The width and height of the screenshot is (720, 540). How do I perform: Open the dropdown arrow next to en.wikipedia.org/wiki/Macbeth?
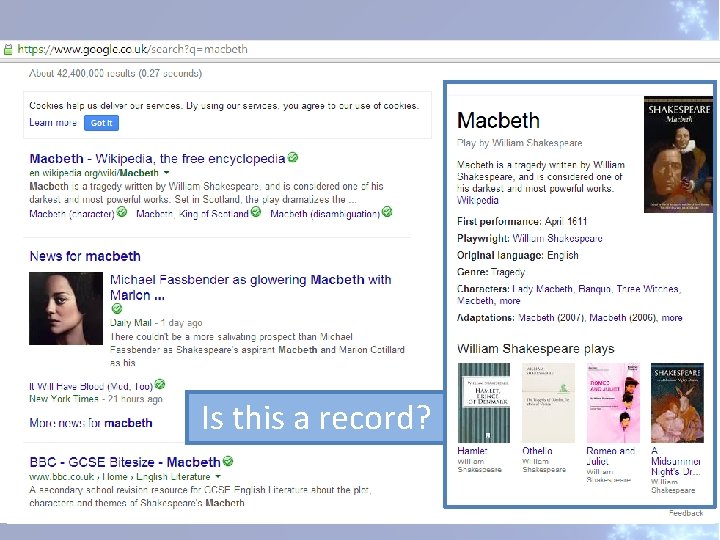tap(166, 173)
